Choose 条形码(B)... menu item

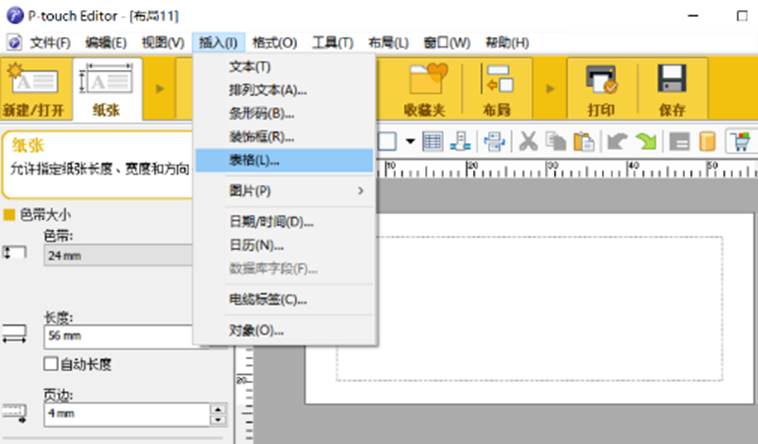click(284, 114)
